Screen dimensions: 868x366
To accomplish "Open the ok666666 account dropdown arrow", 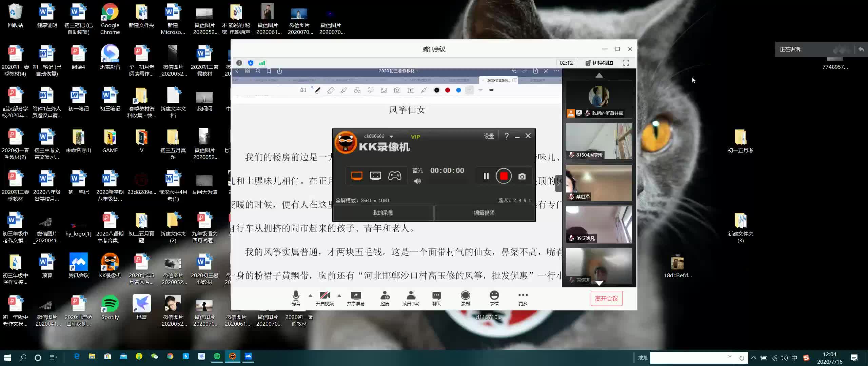I will pyautogui.click(x=391, y=137).
